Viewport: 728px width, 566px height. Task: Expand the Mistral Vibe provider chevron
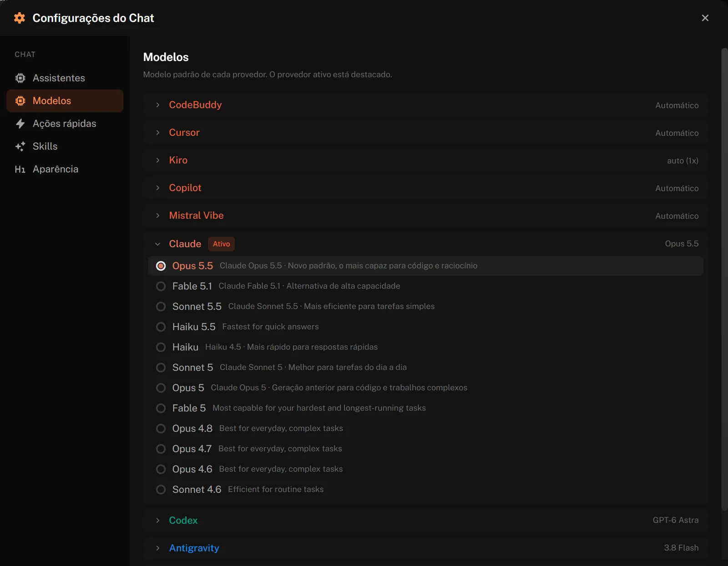tap(157, 215)
